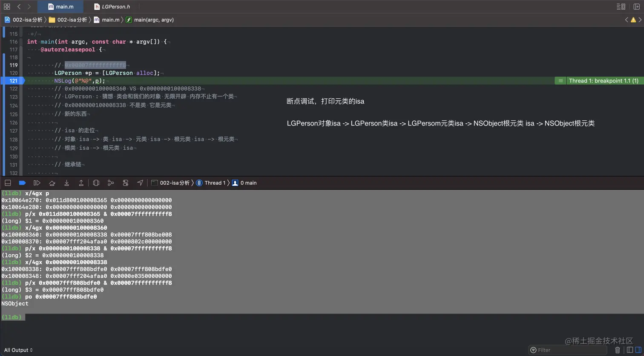
Task: Click the '$3 = 0x00007fff808bdfe0' result line
Action: [52, 290]
